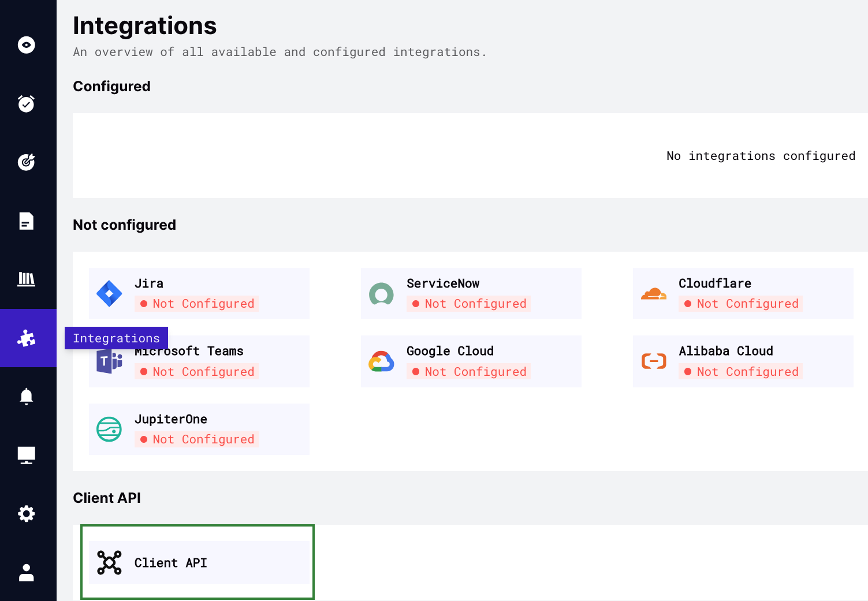
Task: Click Jira's Not Configured status badge
Action: [196, 304]
